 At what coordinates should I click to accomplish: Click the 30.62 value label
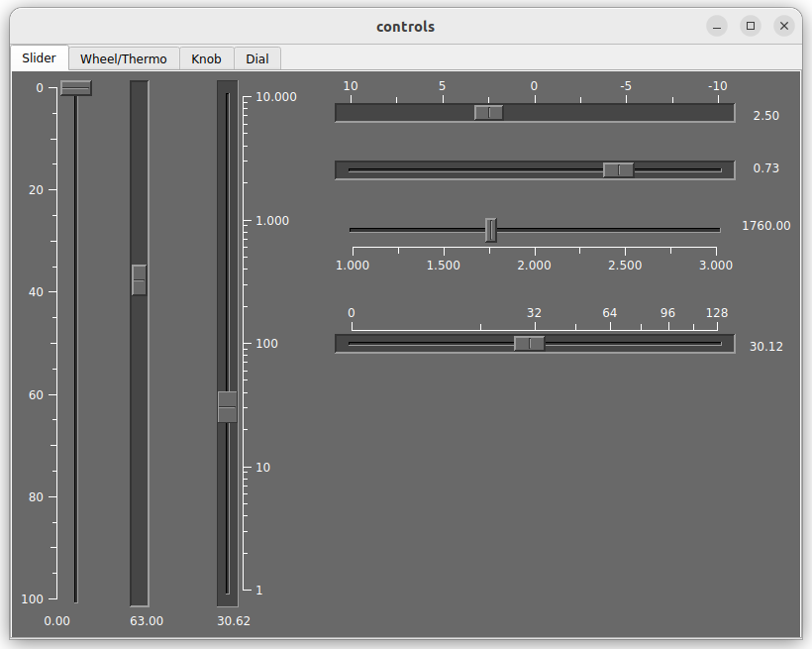click(x=234, y=621)
